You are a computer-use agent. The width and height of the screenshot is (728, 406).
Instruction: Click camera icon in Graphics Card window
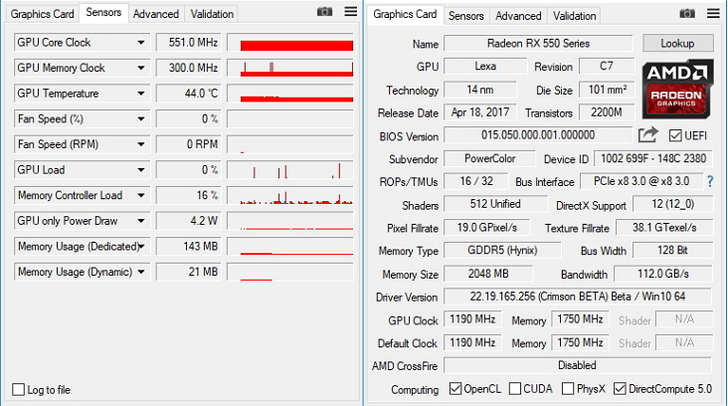pos(687,13)
